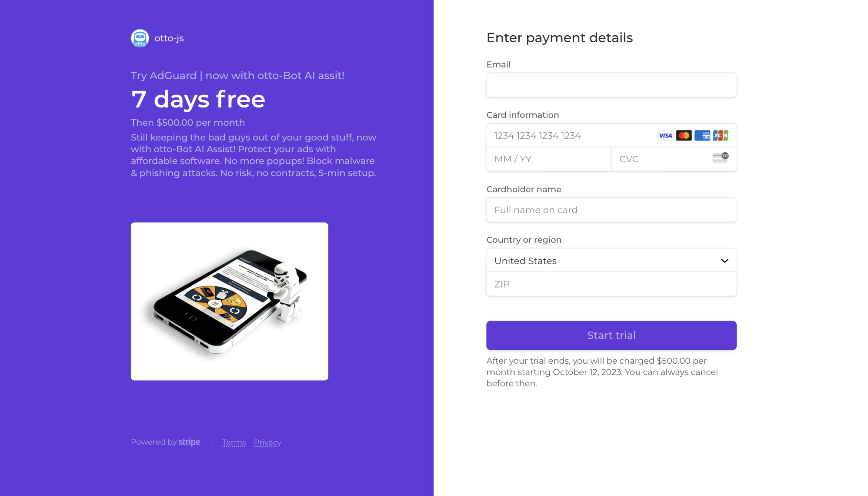The width and height of the screenshot is (868, 496).
Task: Click the Start trial button
Action: 611,335
